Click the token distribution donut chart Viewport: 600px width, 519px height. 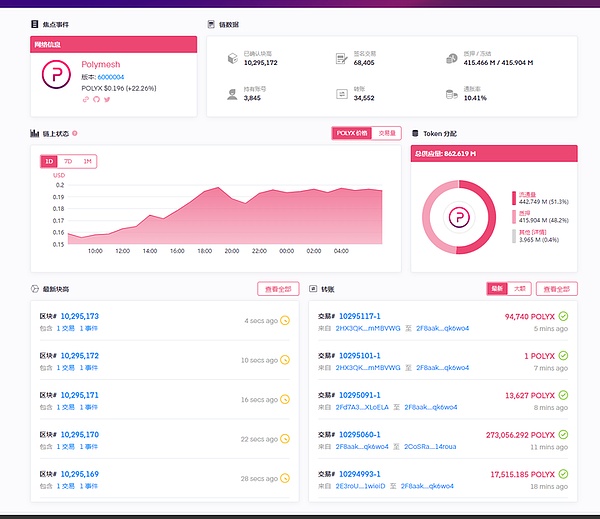pos(457,216)
